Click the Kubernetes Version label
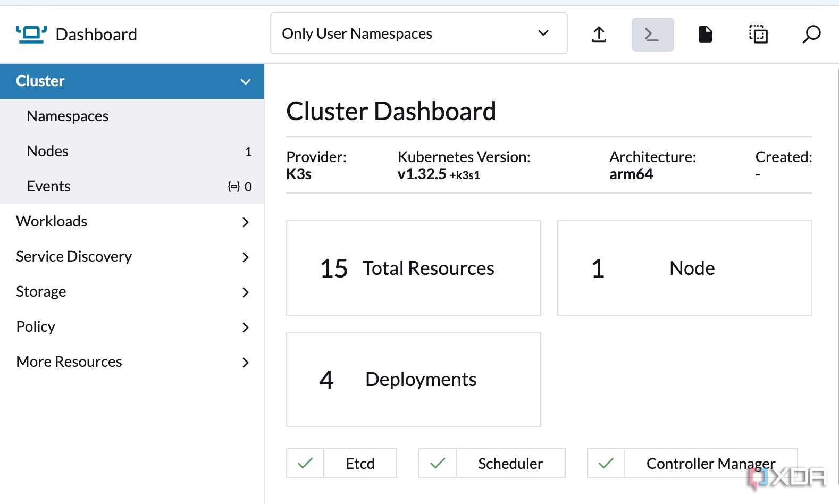Image resolution: width=839 pixels, height=504 pixels. click(464, 157)
